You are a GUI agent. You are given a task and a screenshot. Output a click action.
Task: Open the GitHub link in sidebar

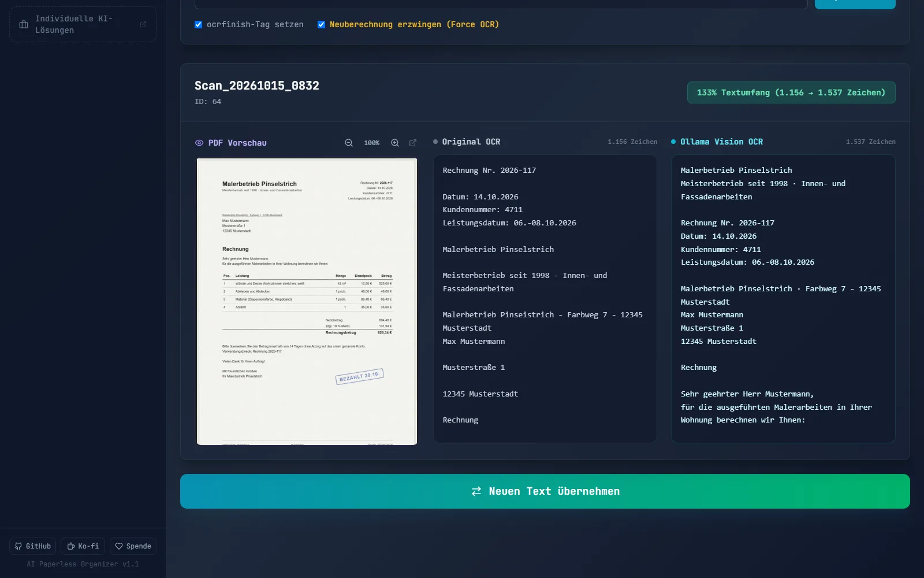[x=33, y=546]
